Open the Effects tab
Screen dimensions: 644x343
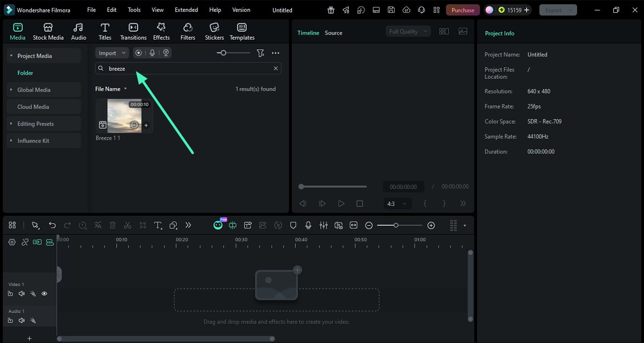tap(161, 32)
